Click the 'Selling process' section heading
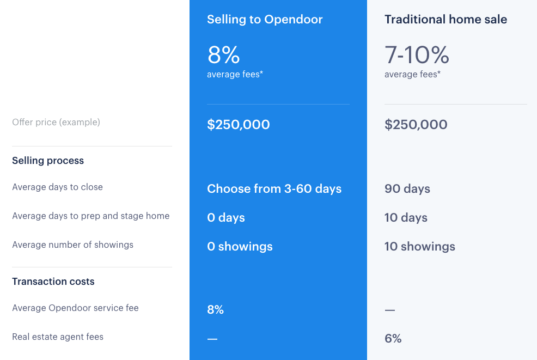 click(48, 161)
